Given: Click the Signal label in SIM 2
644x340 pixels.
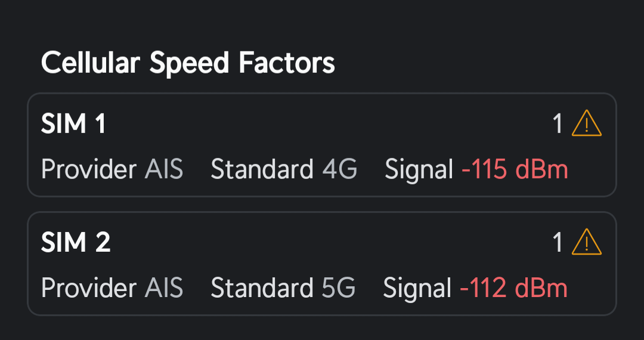Looking at the screenshot, I should (x=417, y=289).
